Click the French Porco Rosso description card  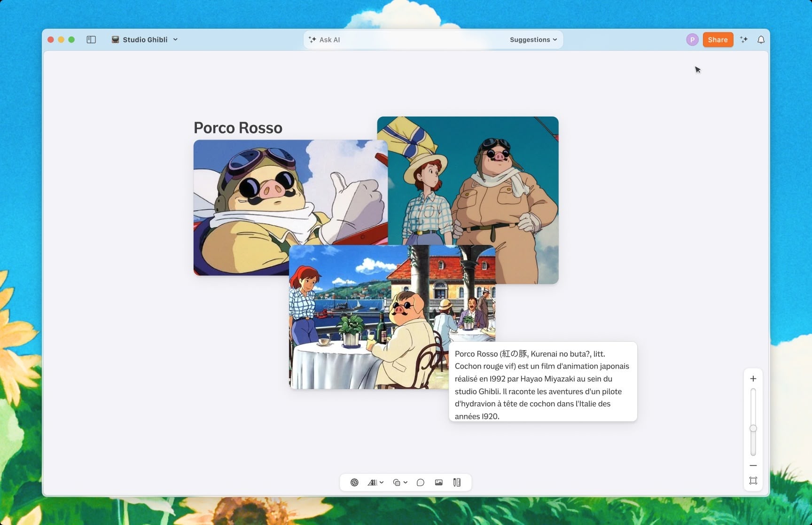543,382
